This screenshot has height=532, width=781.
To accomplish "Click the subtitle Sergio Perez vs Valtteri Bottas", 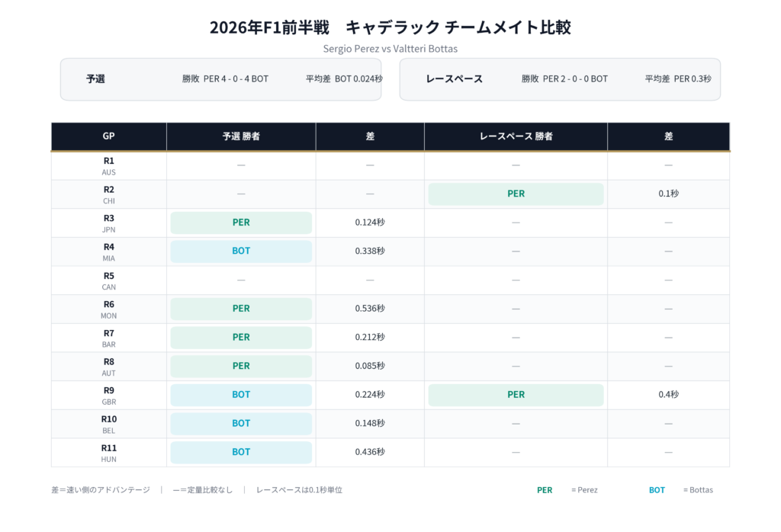I will point(390,49).
